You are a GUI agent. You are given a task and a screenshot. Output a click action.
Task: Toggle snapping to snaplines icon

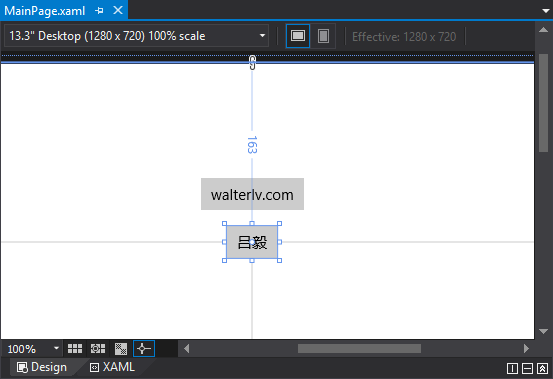[x=144, y=349]
